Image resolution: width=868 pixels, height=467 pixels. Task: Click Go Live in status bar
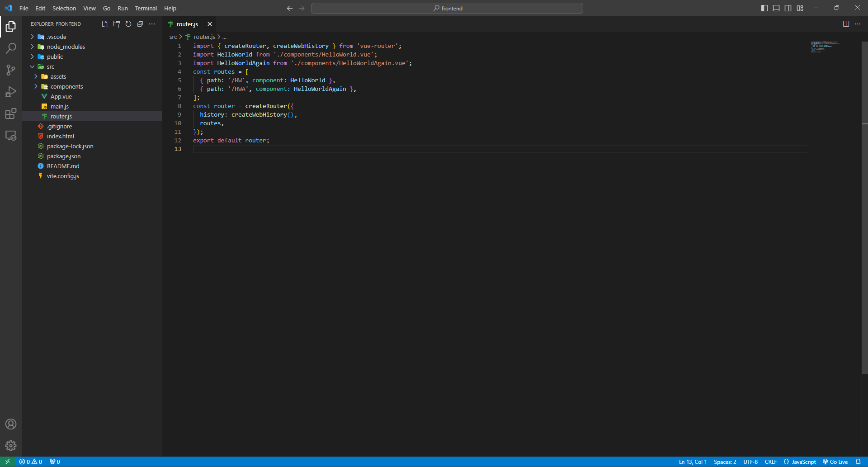click(x=835, y=462)
